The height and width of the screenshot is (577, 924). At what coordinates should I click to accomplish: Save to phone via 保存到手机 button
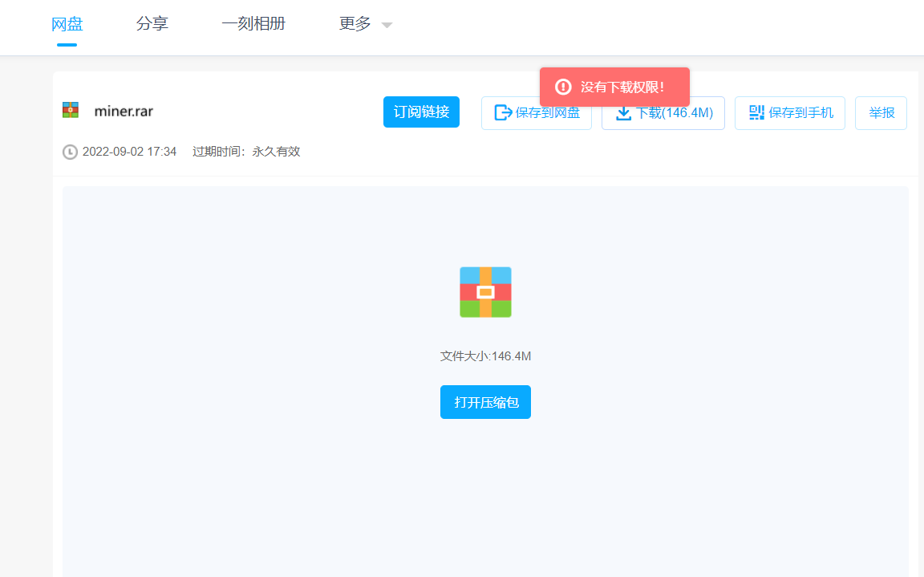pyautogui.click(x=789, y=112)
